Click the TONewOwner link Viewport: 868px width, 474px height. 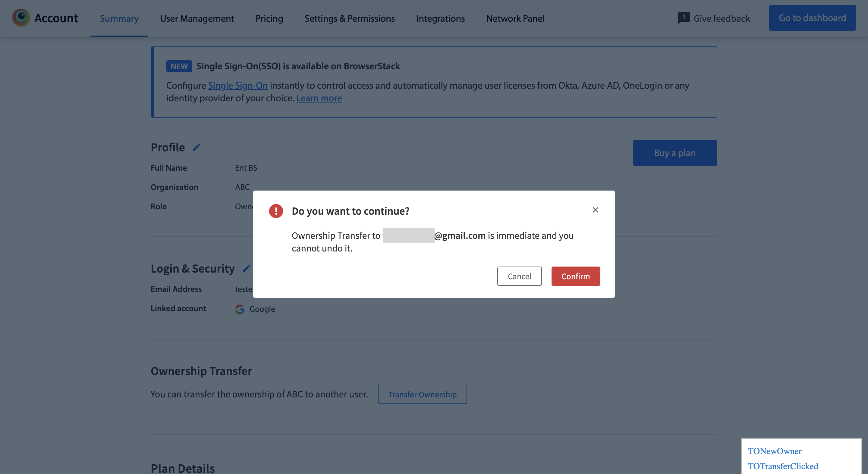pyautogui.click(x=774, y=451)
